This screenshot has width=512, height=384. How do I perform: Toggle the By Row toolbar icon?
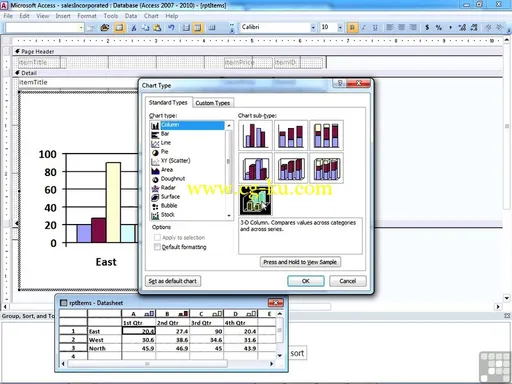[186, 28]
